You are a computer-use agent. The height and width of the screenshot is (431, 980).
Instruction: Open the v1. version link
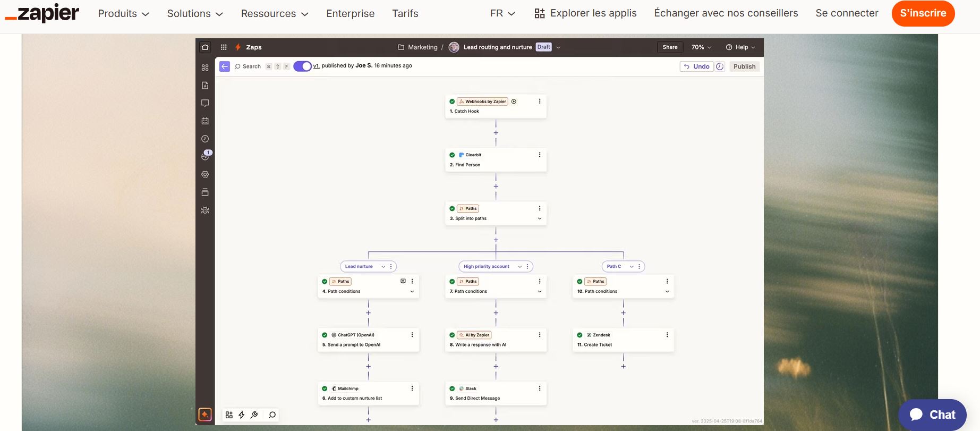click(316, 66)
